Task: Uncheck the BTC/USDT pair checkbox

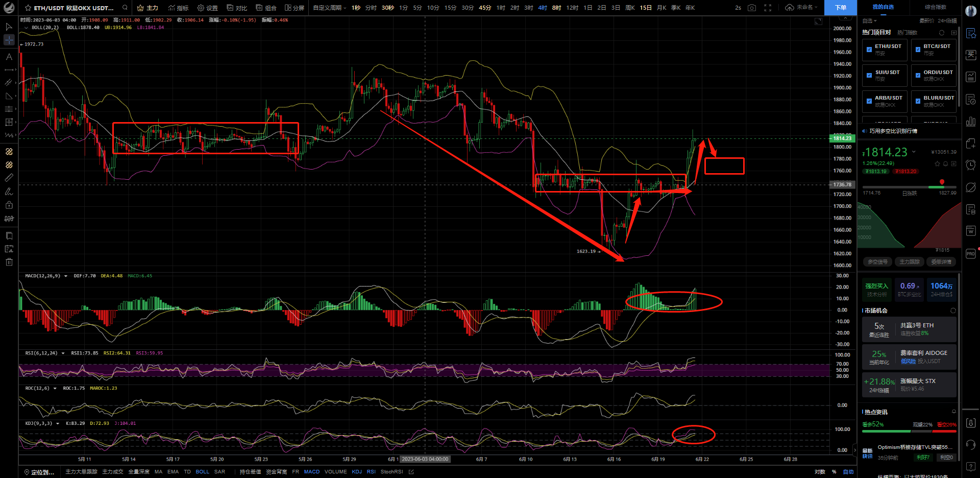Action: point(918,50)
